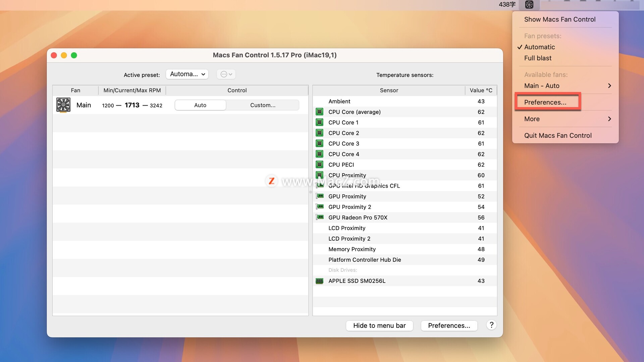This screenshot has width=644, height=362.
Task: Click the CPU Core 2 chip icon
Action: coord(320,133)
